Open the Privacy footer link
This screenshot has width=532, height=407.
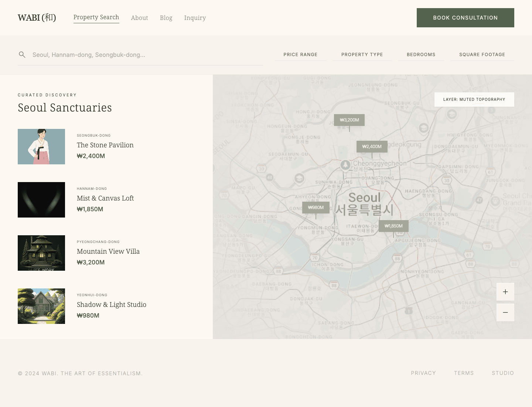point(423,373)
